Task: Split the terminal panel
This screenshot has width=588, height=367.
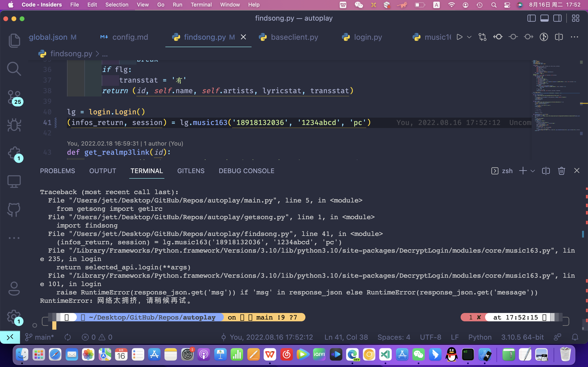Action: (546, 171)
